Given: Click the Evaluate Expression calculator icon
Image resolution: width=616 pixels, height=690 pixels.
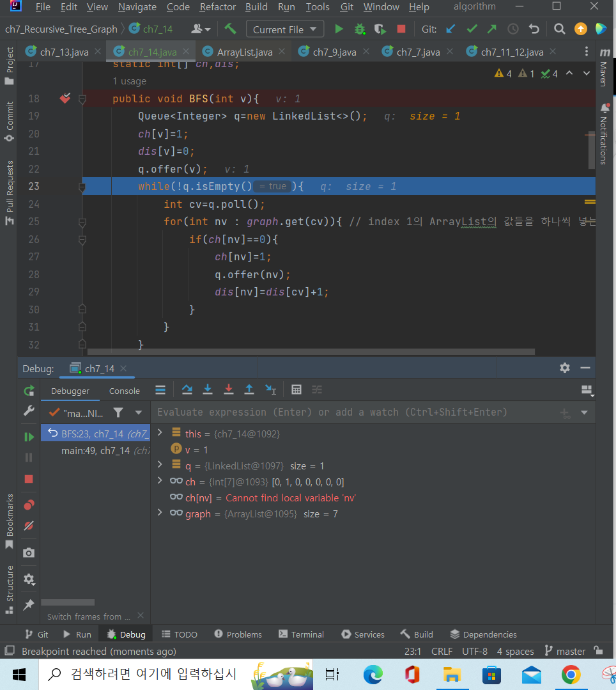Looking at the screenshot, I should (296, 389).
